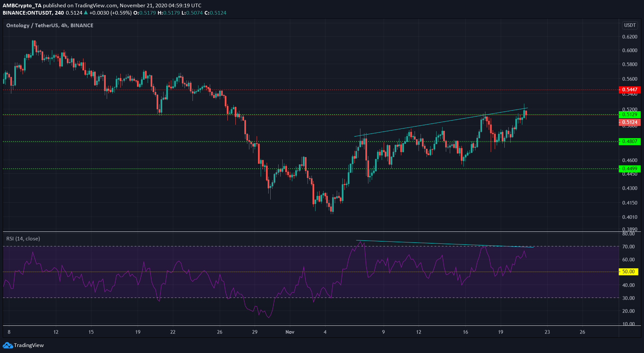The width and height of the screenshot is (644, 353).
Task: Click the current price 0.5124 label
Action: (630, 122)
